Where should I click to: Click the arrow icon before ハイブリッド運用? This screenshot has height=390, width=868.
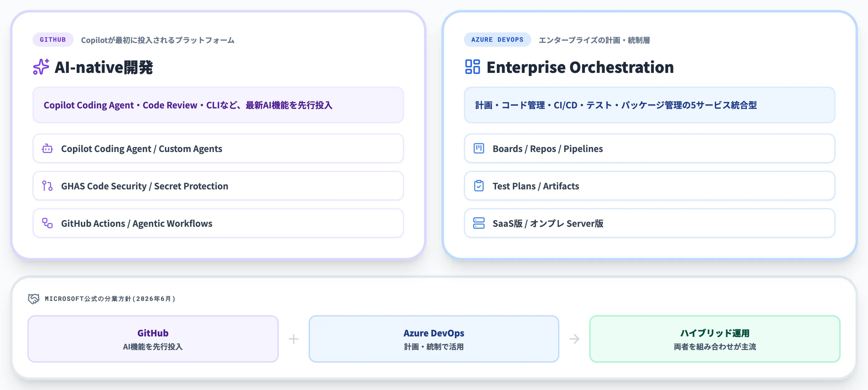pos(574,339)
